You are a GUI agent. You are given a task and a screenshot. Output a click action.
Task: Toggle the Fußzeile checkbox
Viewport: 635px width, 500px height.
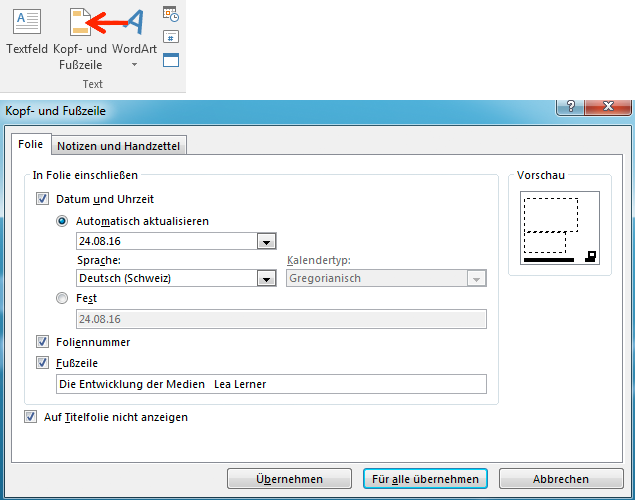click(x=42, y=363)
